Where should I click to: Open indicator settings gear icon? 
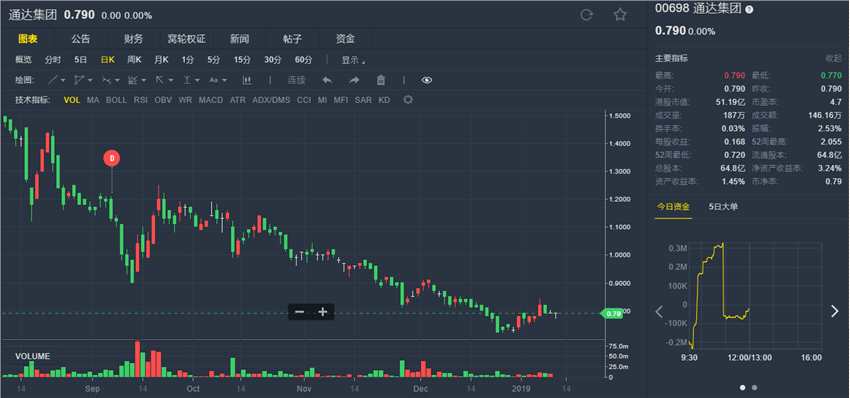pos(409,100)
